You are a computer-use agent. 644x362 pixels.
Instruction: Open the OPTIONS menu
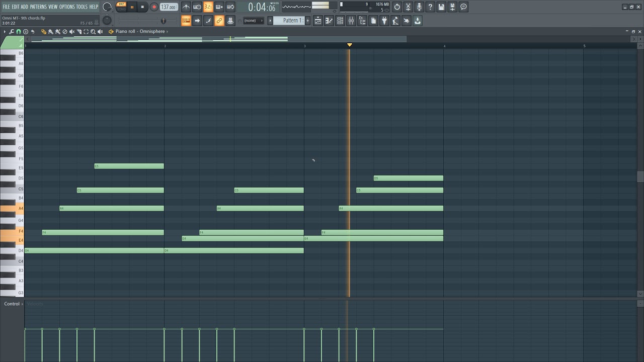click(x=67, y=7)
